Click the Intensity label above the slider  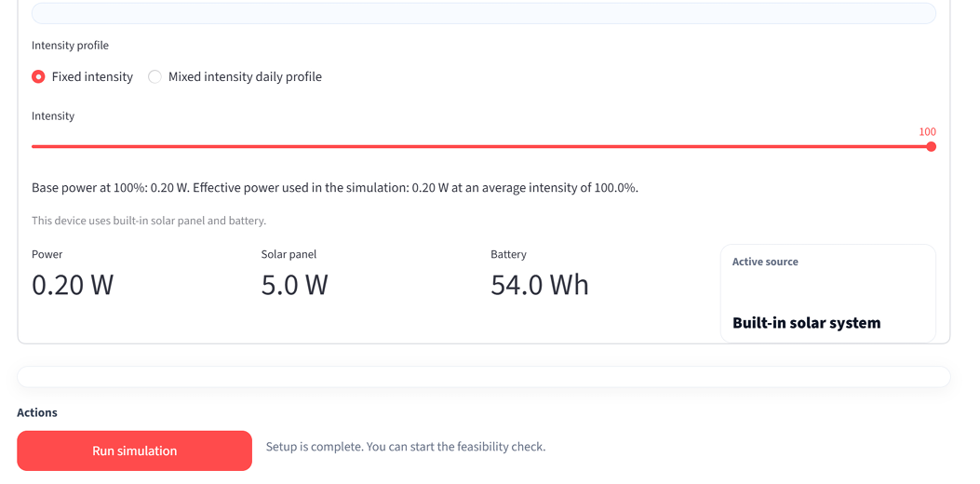pos(53,116)
